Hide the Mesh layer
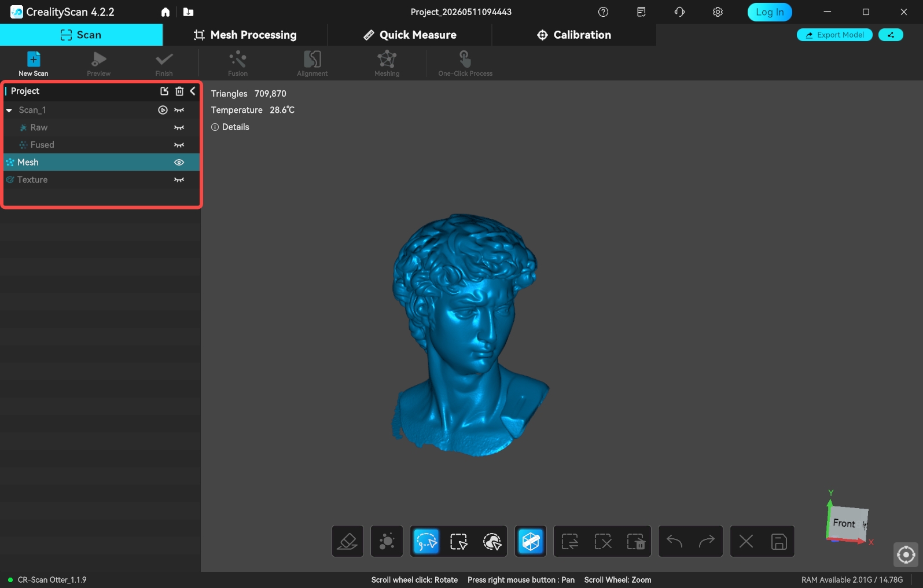923x588 pixels. tap(179, 162)
